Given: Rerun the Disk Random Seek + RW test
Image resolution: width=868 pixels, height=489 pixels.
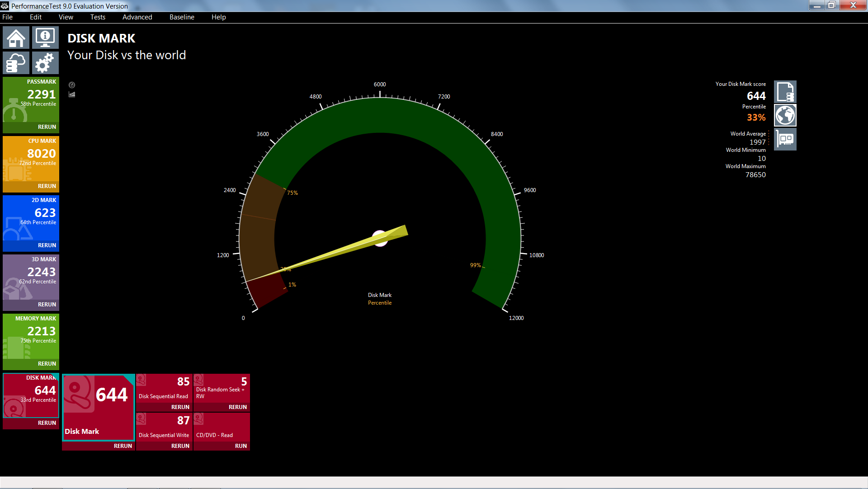Looking at the screenshot, I should (238, 407).
